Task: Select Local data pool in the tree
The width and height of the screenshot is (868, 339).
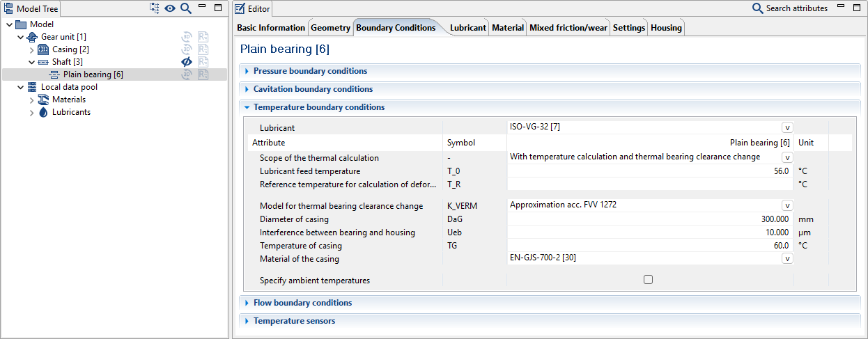Action: click(x=69, y=87)
